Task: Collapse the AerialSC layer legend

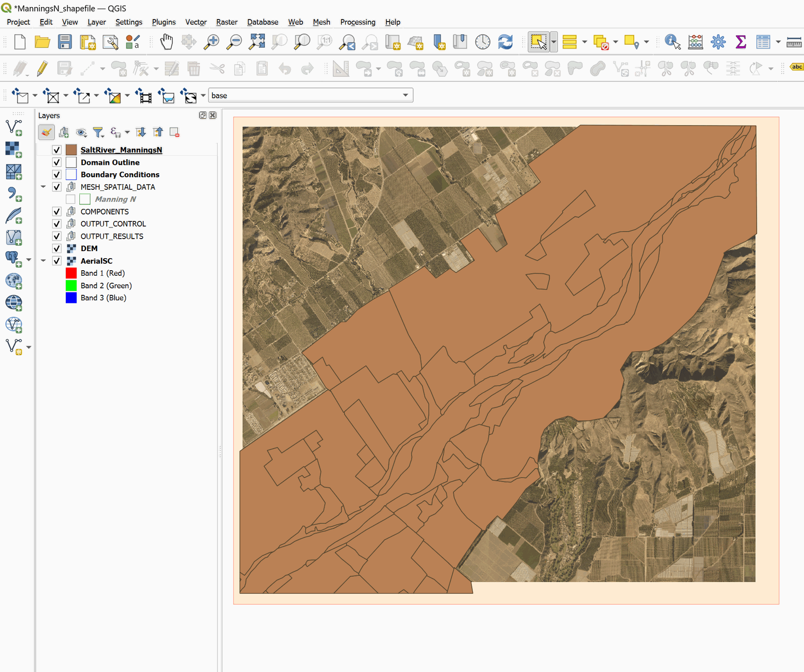Action: click(x=43, y=261)
